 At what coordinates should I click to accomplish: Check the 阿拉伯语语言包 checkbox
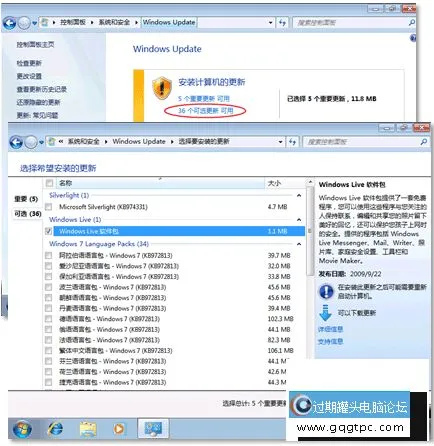click(x=49, y=256)
